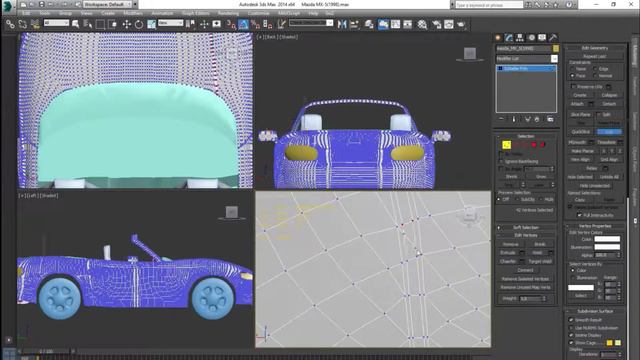Switch to the Modify command panel
Screen dimensions: 640x360
tap(509, 38)
